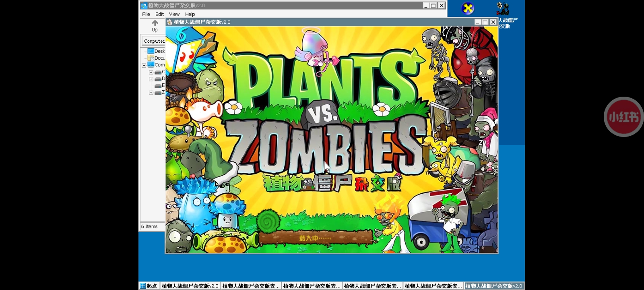The height and width of the screenshot is (290, 644).
Task: Click the flower icon in game title bar
Action: pos(169,22)
